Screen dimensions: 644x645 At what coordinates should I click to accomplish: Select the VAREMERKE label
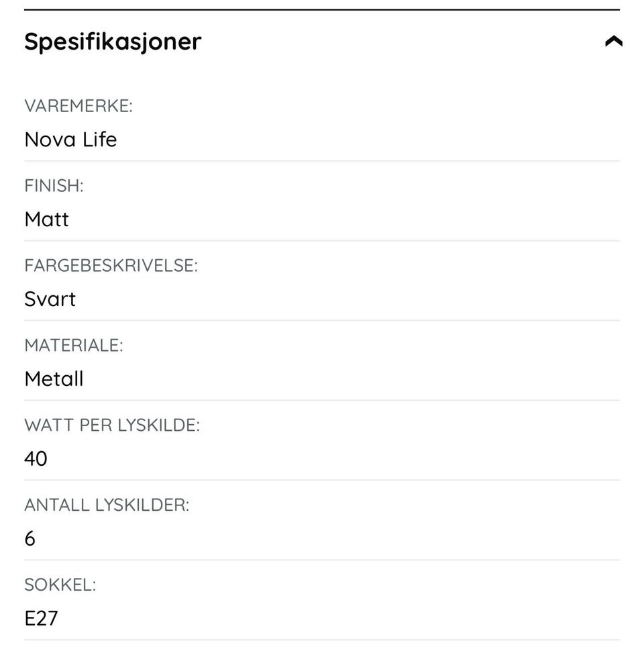(78, 106)
